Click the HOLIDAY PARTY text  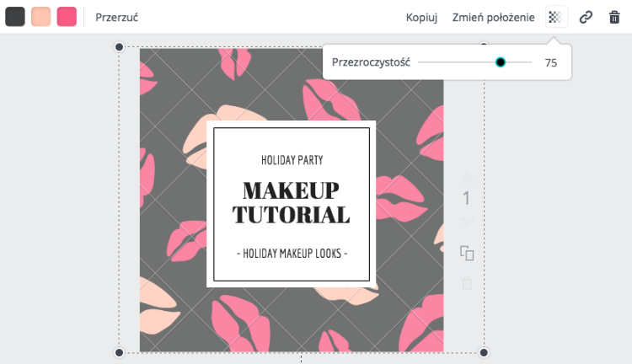[292, 160]
